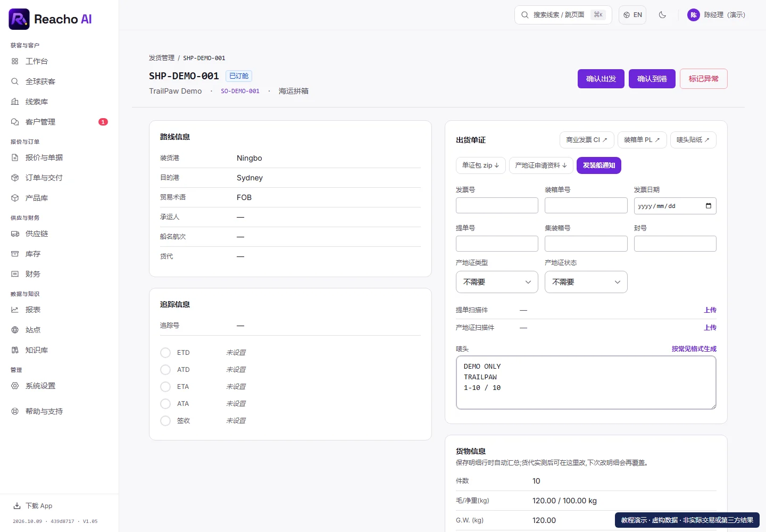
Task: Expand the 产地证类型 dropdown
Action: click(x=497, y=282)
